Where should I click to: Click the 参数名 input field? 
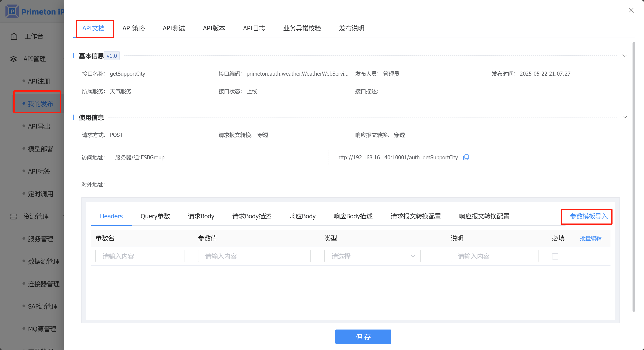tap(140, 256)
